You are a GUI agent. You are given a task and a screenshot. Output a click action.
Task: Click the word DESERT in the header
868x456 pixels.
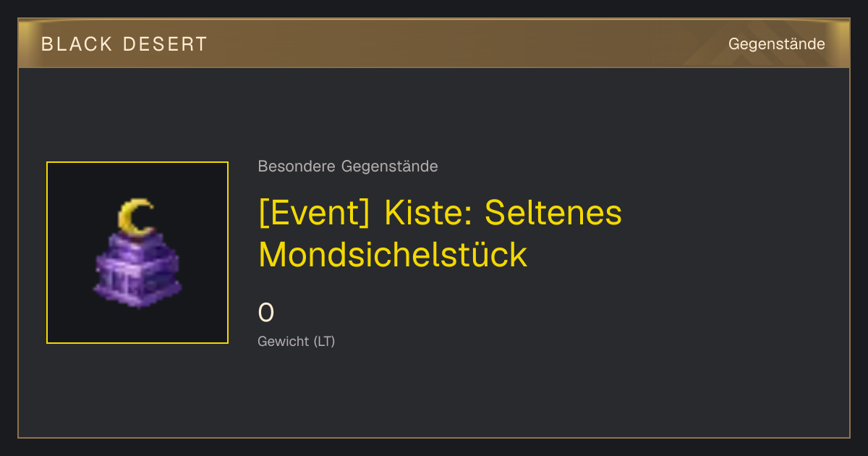pyautogui.click(x=166, y=44)
